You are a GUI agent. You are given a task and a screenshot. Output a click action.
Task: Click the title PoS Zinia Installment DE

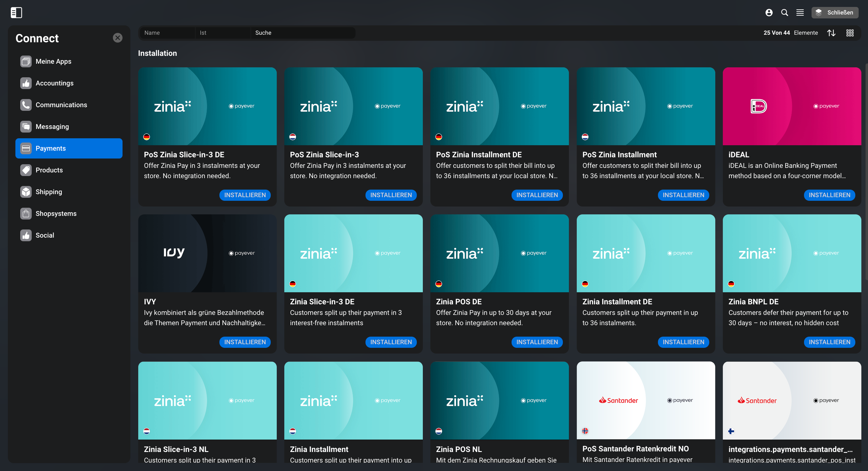[478, 155]
